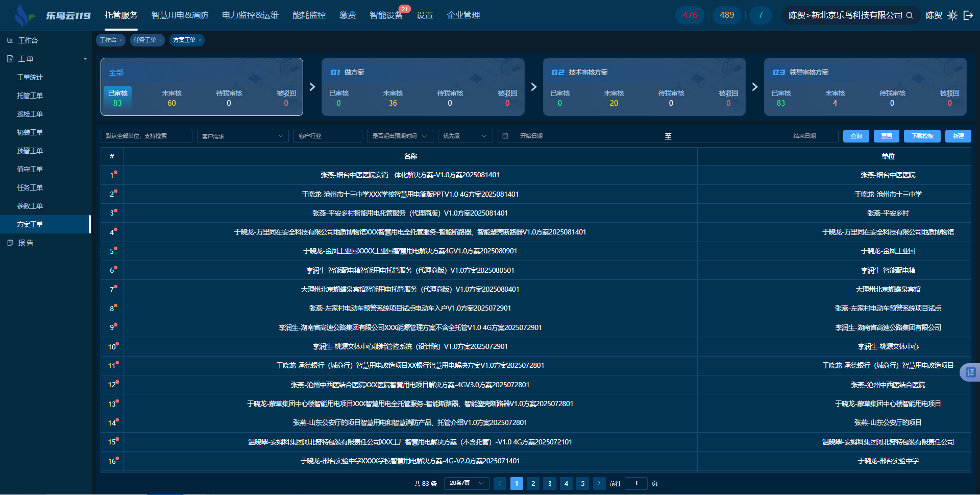Go to next page arrow
980x495 pixels.
click(599, 483)
